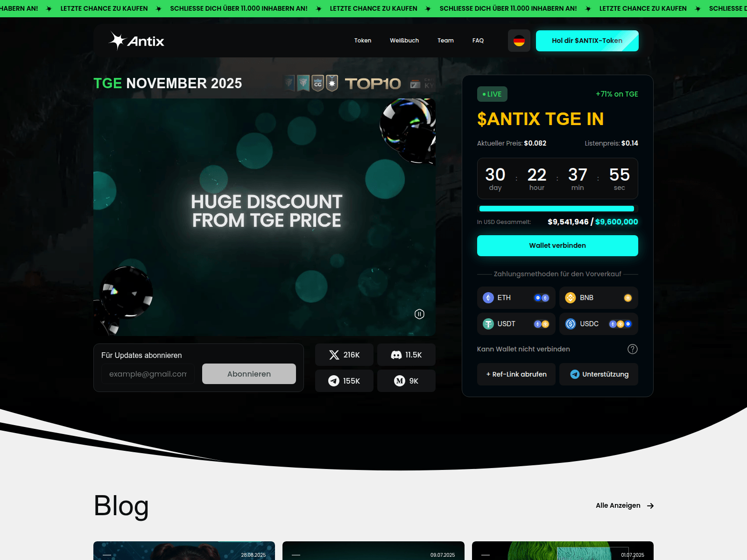747x560 pixels.
Task: Open the X (Twitter) 216K link
Action: pos(344,355)
